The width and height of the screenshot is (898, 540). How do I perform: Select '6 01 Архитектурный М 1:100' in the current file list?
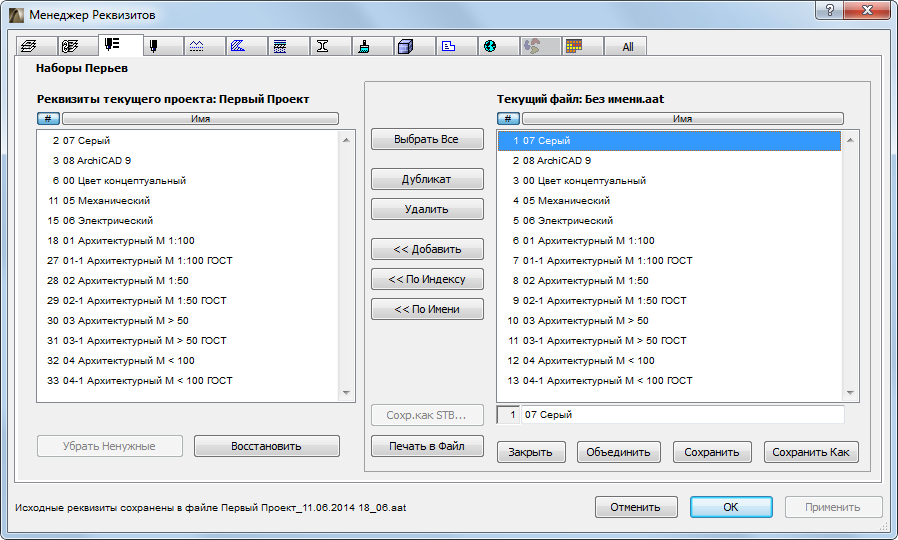[669, 241]
